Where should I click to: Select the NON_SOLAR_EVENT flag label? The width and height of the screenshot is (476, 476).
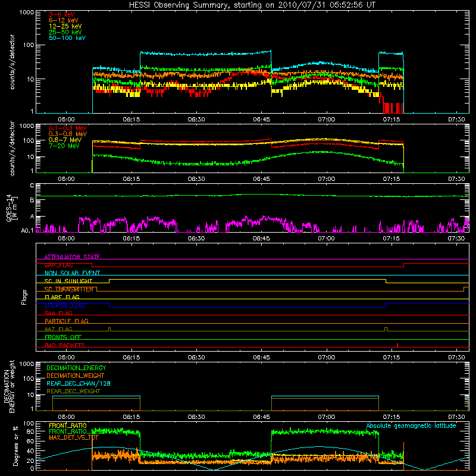point(72,273)
